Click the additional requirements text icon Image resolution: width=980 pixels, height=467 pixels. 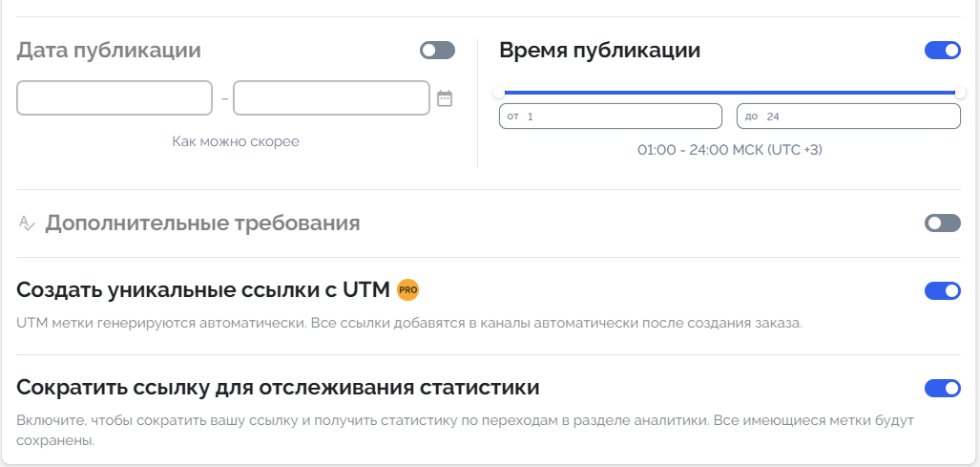pyautogui.click(x=27, y=223)
